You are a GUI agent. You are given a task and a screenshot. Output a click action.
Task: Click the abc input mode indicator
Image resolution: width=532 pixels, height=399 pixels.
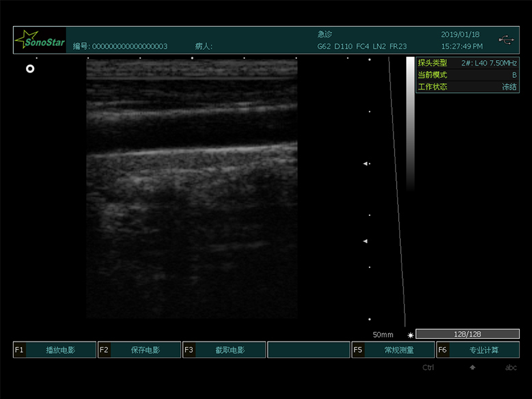510,368
